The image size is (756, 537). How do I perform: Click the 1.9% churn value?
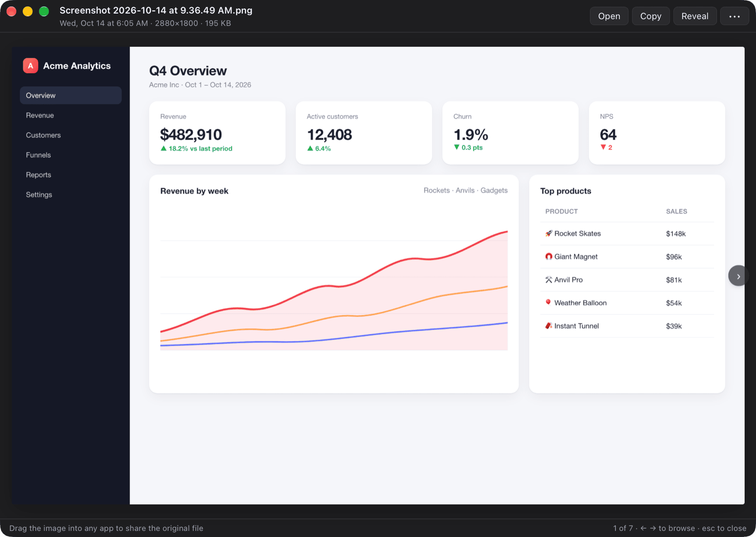pos(471,135)
